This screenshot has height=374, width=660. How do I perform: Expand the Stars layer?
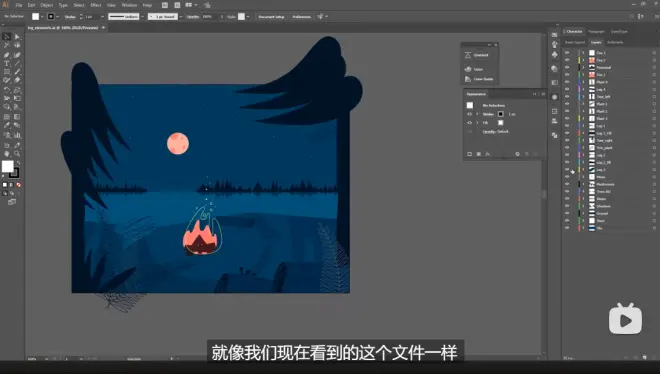click(x=583, y=221)
